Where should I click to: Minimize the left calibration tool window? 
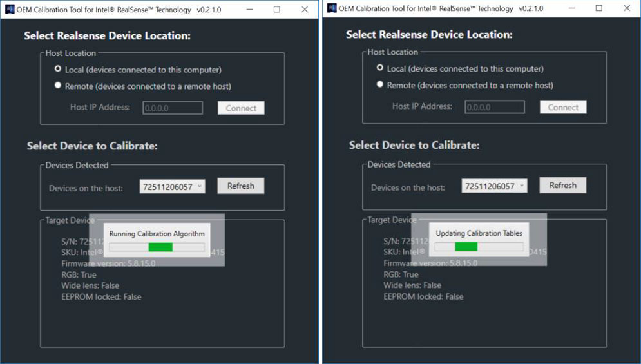click(x=249, y=9)
